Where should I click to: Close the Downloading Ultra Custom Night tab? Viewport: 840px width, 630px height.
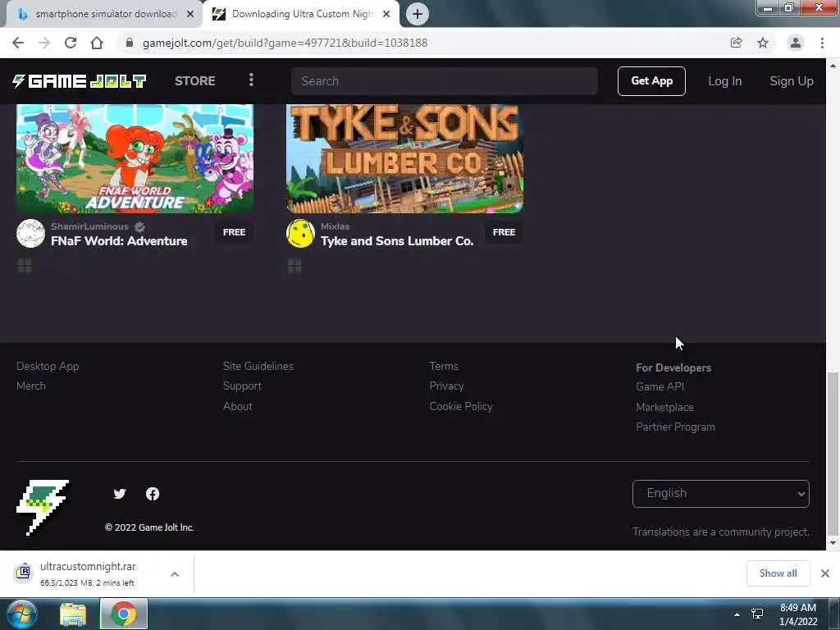(x=386, y=14)
